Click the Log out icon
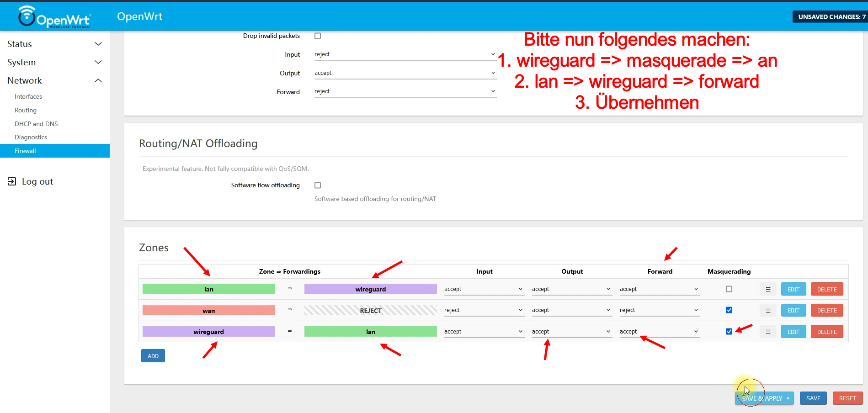 tap(12, 181)
